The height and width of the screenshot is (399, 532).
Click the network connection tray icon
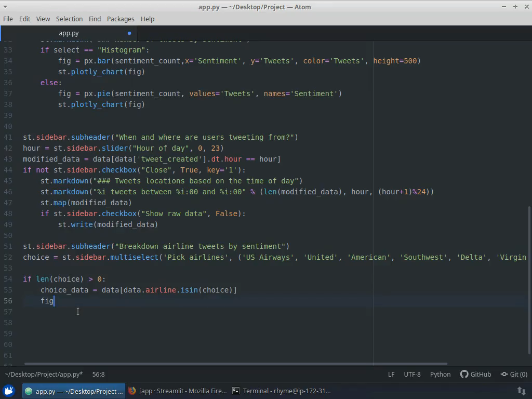pos(521,391)
